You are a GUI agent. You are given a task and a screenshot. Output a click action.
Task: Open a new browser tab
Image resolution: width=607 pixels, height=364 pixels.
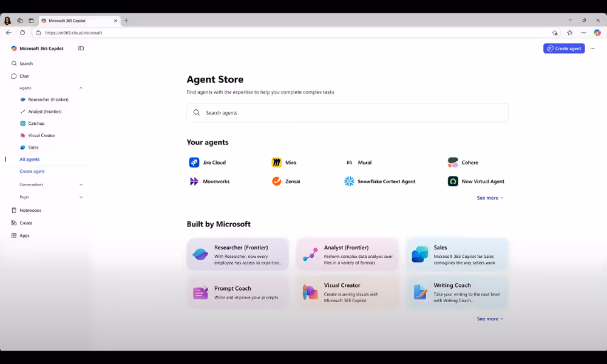[126, 21]
